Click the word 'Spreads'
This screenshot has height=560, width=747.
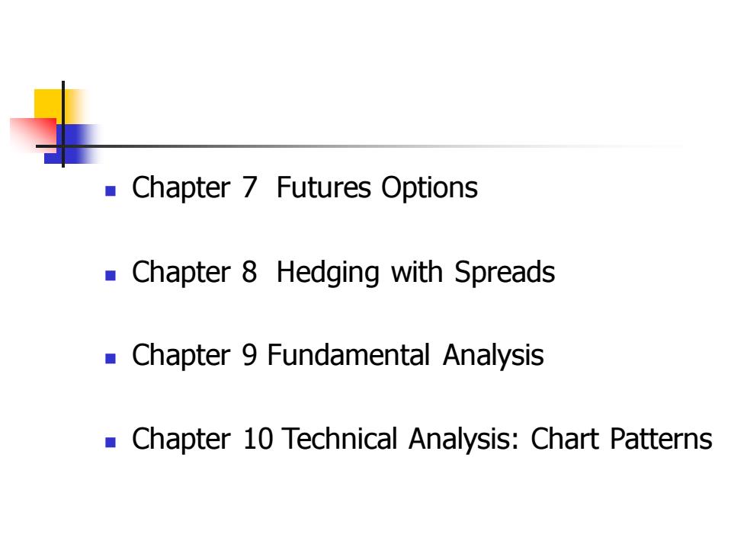(505, 273)
